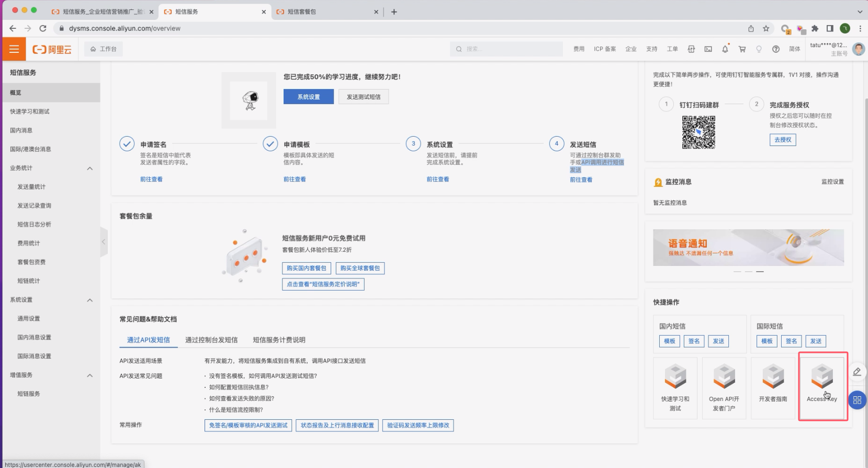The width and height of the screenshot is (868, 468).
Task: Click the 去授权 button
Action: click(783, 140)
